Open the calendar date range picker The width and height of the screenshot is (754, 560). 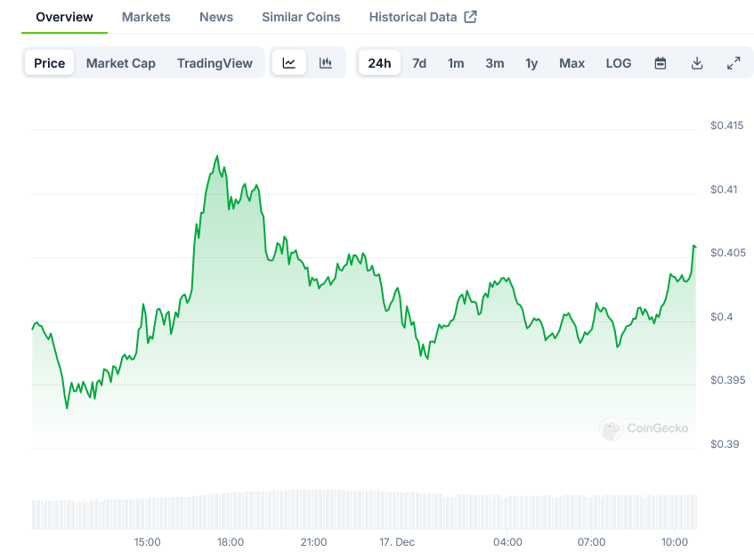(661, 63)
